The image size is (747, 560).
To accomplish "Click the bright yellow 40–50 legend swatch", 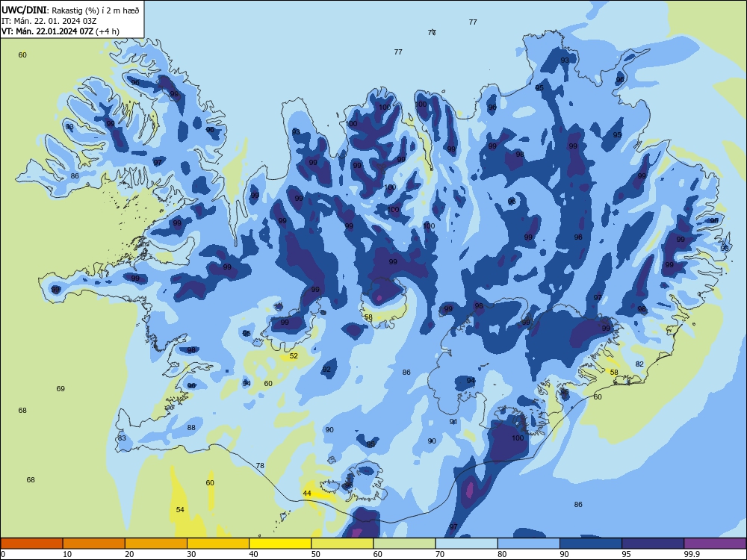I will [x=280, y=544].
